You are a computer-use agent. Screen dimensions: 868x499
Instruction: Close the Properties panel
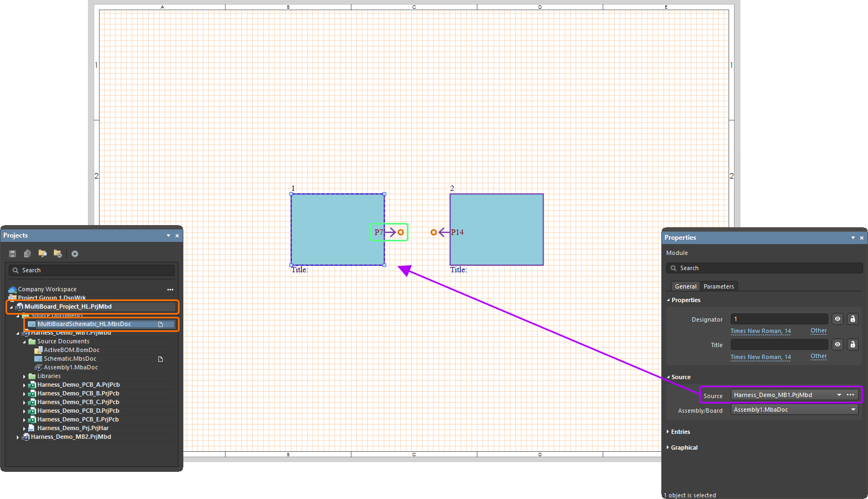[x=861, y=238]
